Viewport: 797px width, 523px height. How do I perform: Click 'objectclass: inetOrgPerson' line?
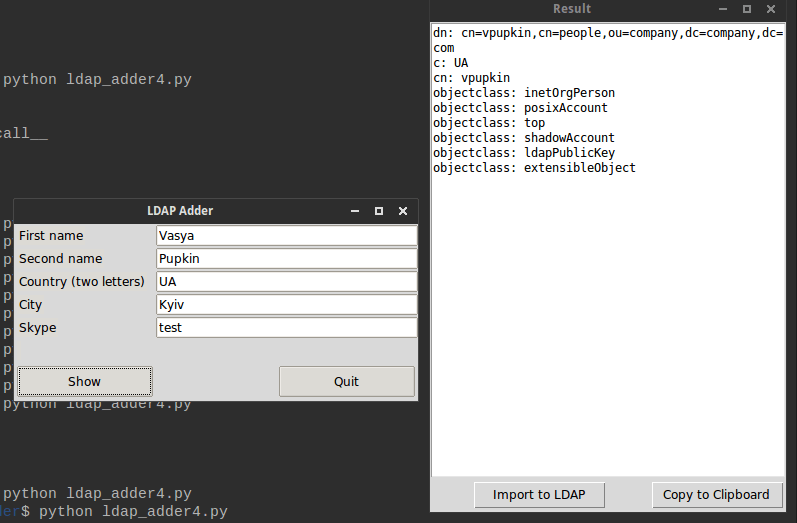[524, 93]
